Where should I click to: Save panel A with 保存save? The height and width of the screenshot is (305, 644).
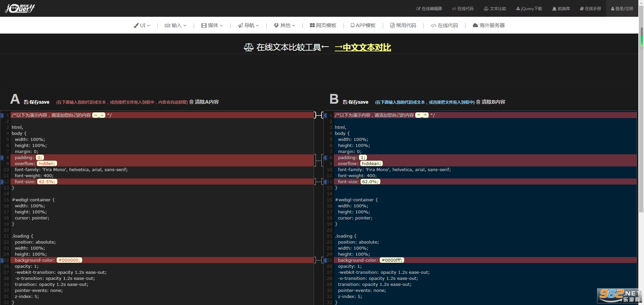pyautogui.click(x=37, y=102)
